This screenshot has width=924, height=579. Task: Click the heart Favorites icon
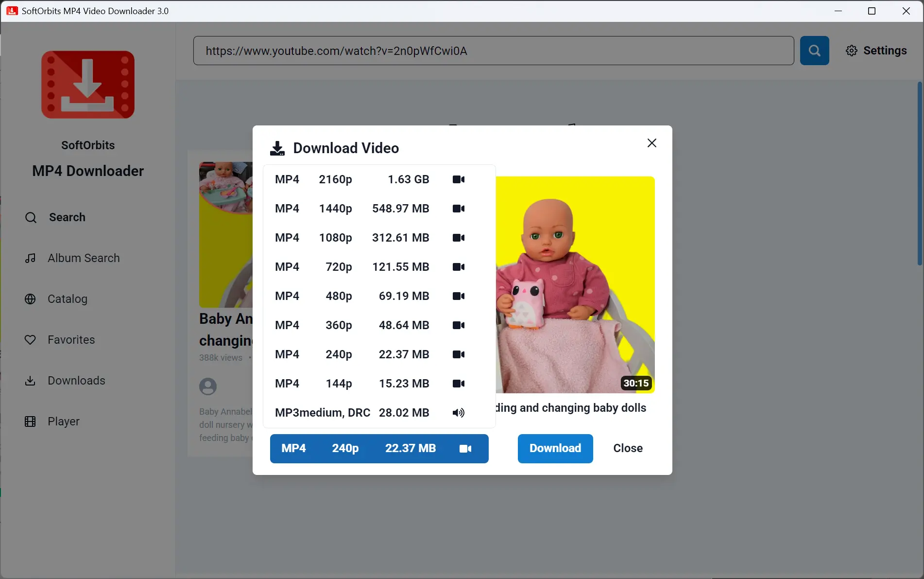click(30, 340)
